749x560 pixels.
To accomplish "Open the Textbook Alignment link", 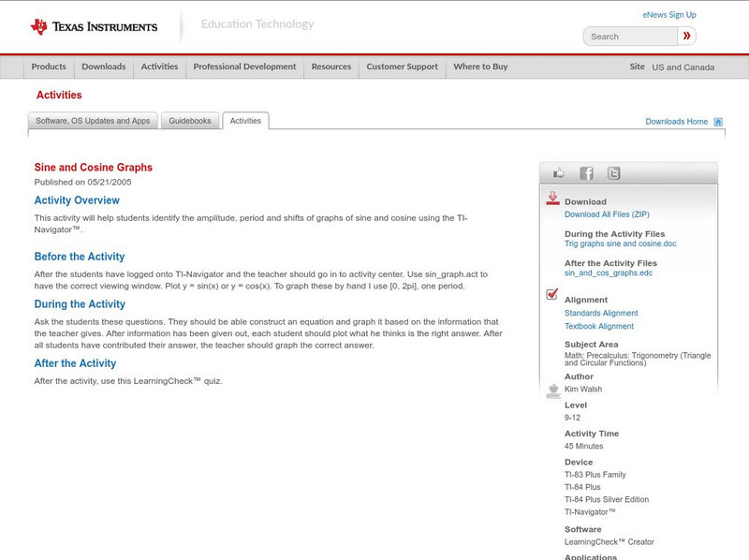I will point(599,326).
